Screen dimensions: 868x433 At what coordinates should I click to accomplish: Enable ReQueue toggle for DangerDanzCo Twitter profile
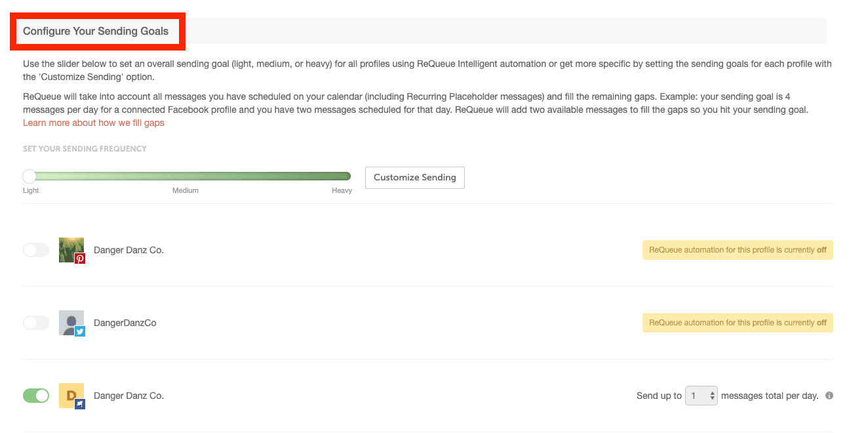coord(36,323)
